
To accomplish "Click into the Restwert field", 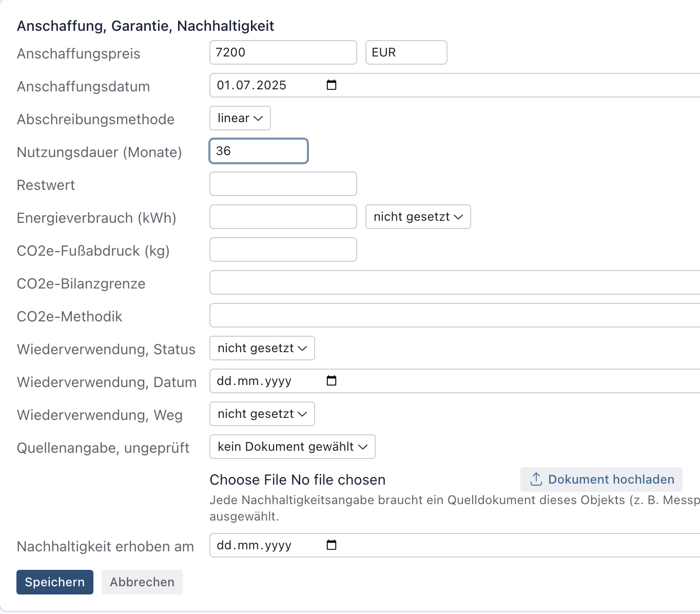I will [283, 184].
